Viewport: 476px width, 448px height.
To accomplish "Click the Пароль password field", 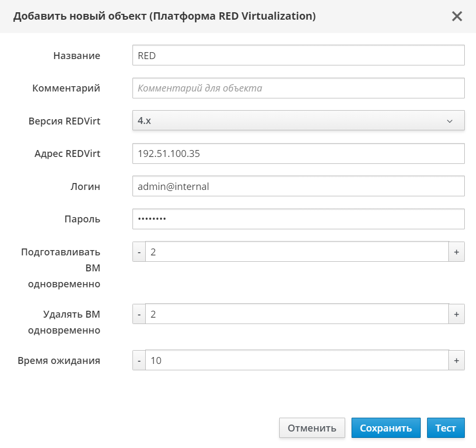I will click(298, 219).
